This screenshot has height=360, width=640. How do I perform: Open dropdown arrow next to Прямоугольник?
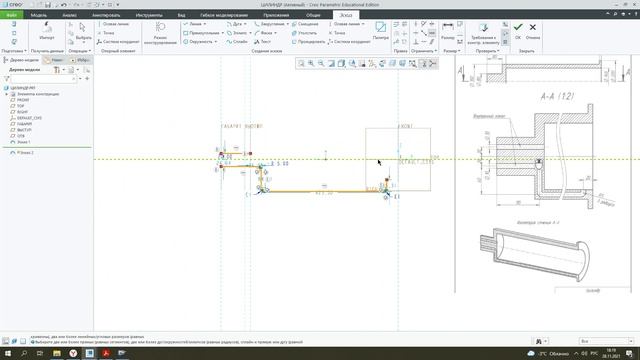point(222,33)
